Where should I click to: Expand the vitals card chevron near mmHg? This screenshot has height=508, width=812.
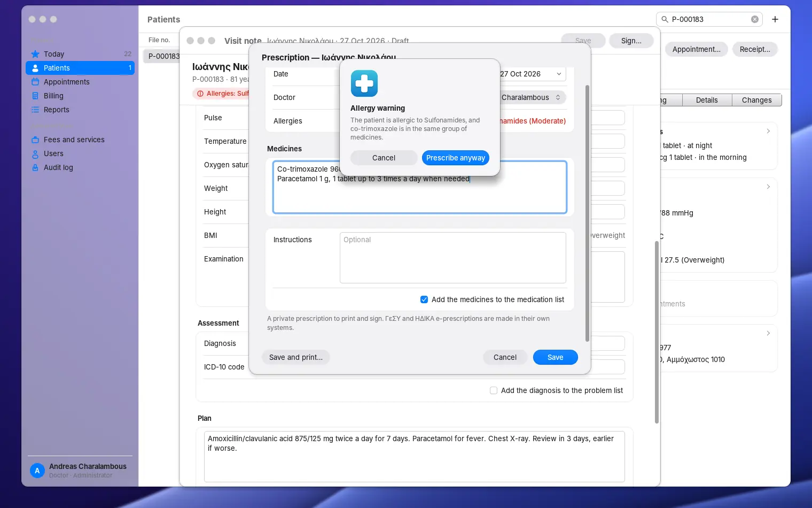tap(768, 187)
